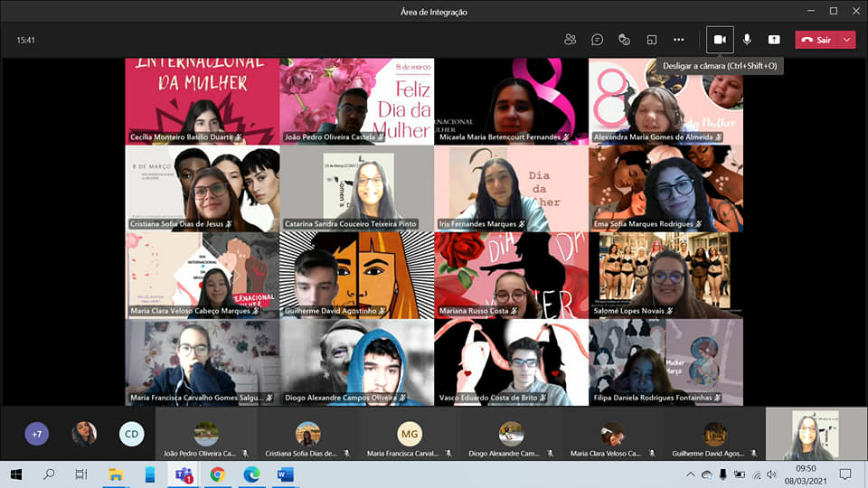Open Microsoft Word from the taskbar
Viewport: 868px width, 488px height.
tap(285, 474)
